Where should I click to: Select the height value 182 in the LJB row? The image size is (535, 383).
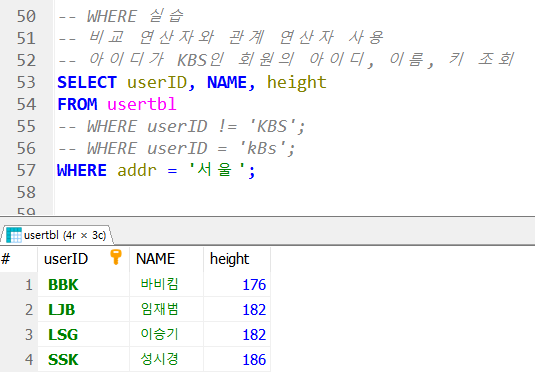pyautogui.click(x=237, y=310)
